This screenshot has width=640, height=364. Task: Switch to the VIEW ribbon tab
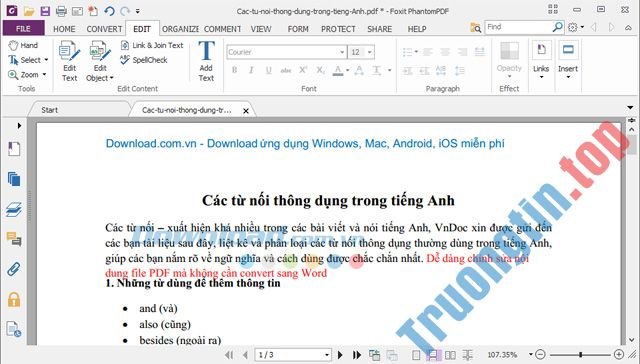point(261,29)
